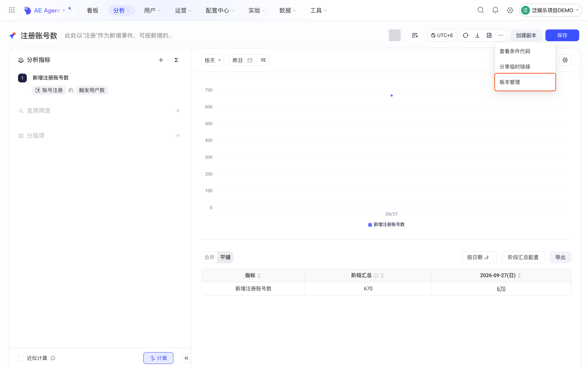Click the add-to-dashboard list icon

pyautogui.click(x=415, y=36)
